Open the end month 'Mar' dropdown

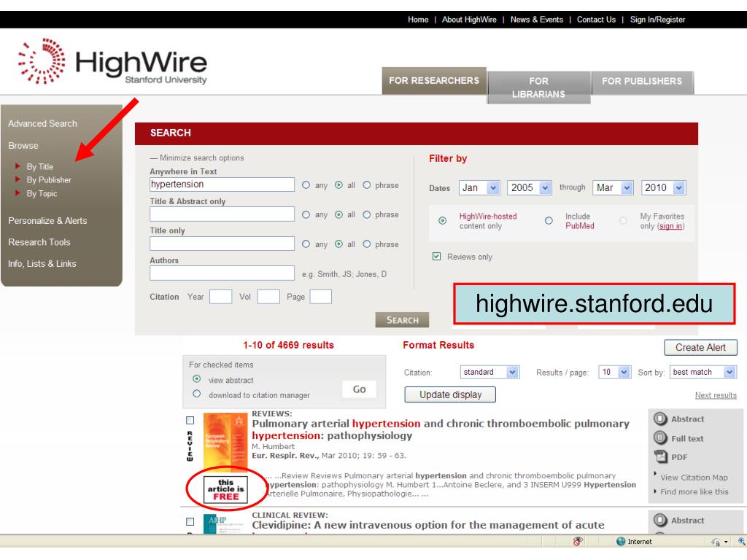click(613, 187)
